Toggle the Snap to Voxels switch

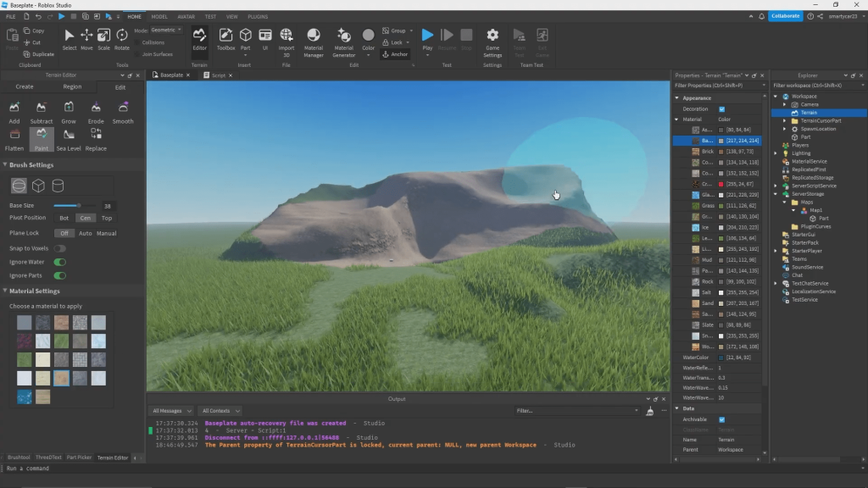click(x=60, y=248)
